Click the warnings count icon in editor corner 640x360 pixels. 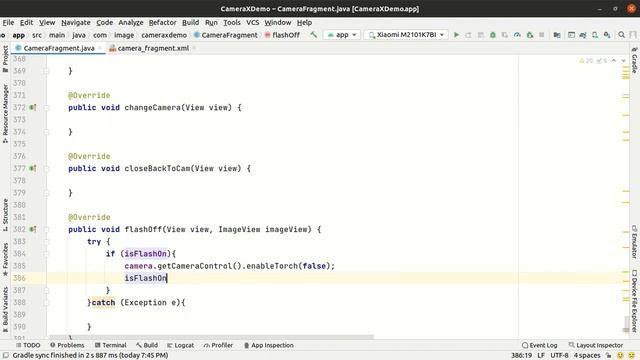tap(586, 61)
